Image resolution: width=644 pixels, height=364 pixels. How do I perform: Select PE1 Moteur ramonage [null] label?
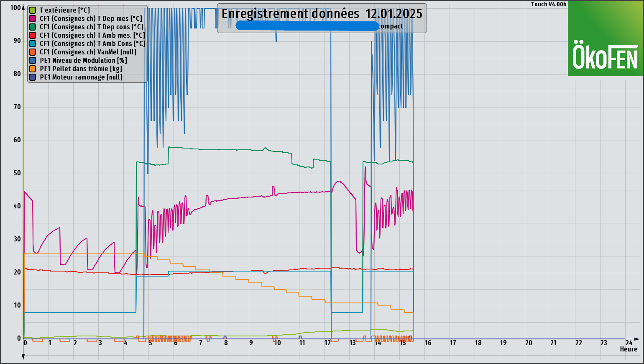coord(81,77)
